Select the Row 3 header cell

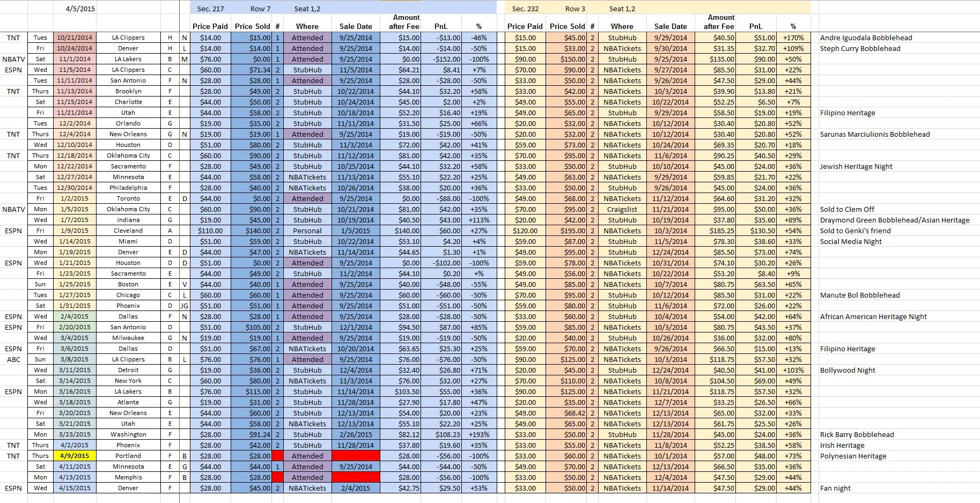click(x=575, y=9)
